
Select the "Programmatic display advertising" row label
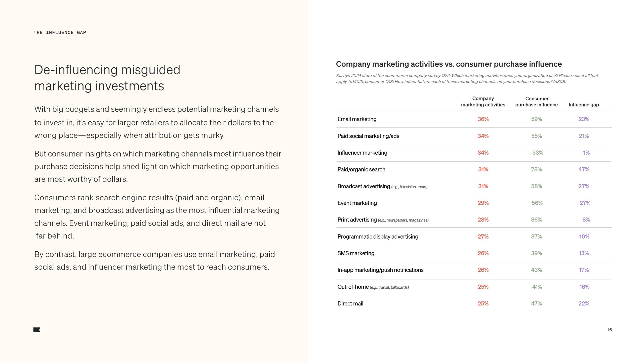(378, 237)
